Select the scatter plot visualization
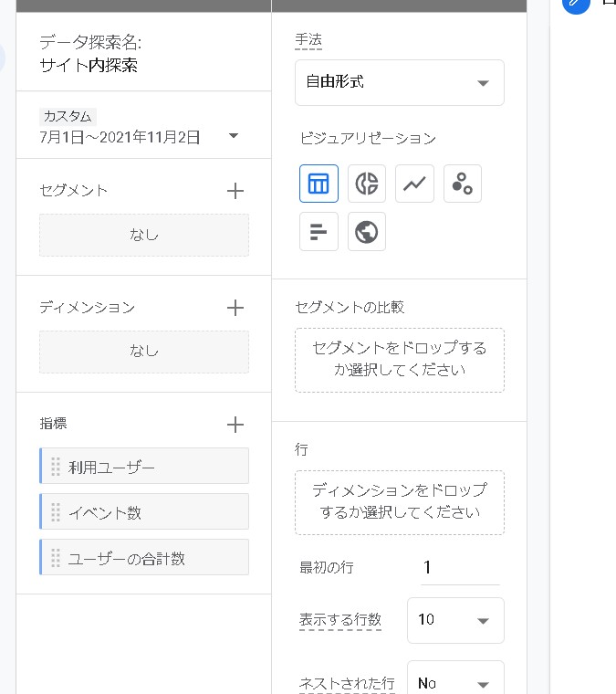This screenshot has height=694, width=616. click(463, 184)
